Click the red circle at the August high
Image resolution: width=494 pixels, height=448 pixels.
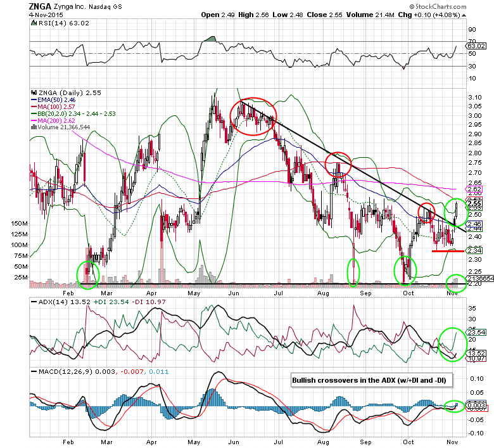click(x=338, y=163)
